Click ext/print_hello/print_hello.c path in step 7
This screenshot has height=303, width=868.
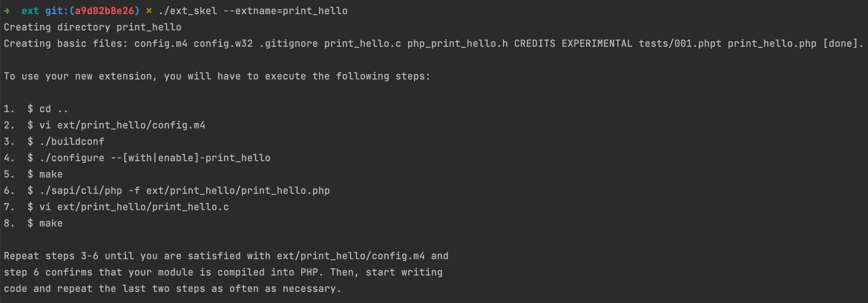tap(143, 207)
